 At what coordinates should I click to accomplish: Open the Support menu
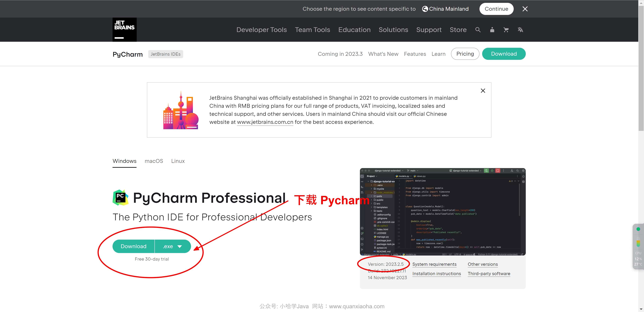pos(429,30)
